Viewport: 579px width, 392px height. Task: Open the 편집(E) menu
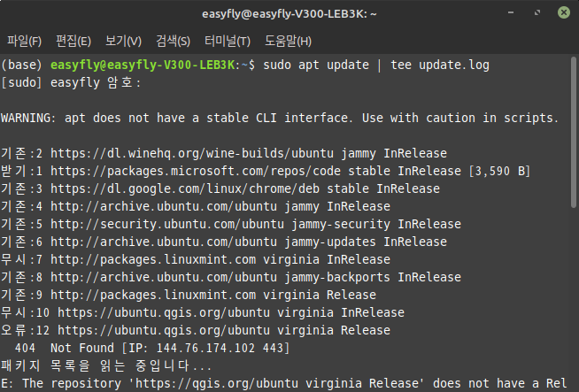click(73, 41)
